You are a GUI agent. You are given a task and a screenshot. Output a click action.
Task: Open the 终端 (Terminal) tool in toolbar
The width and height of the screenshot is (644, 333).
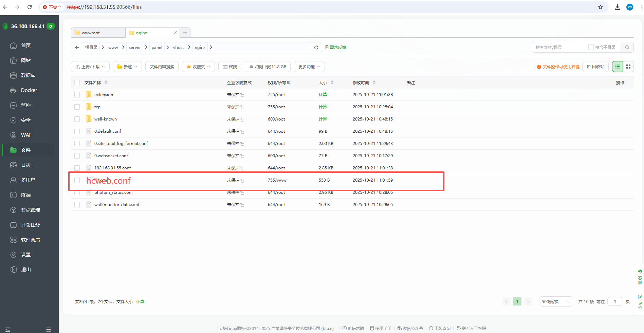click(230, 67)
